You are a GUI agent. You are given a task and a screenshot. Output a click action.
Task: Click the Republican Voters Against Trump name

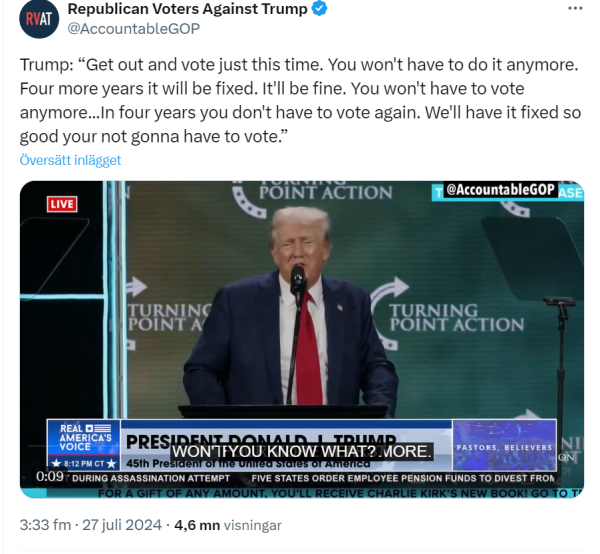tap(188, 9)
